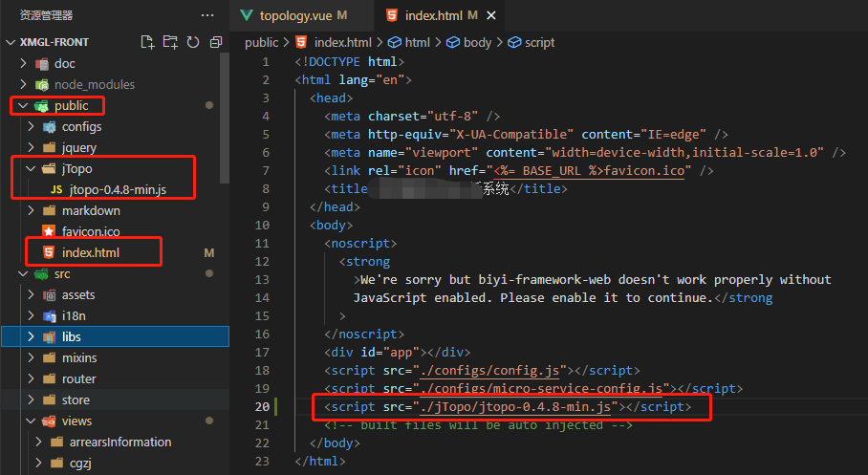Click the public folder icon
868x475 pixels.
(x=42, y=106)
